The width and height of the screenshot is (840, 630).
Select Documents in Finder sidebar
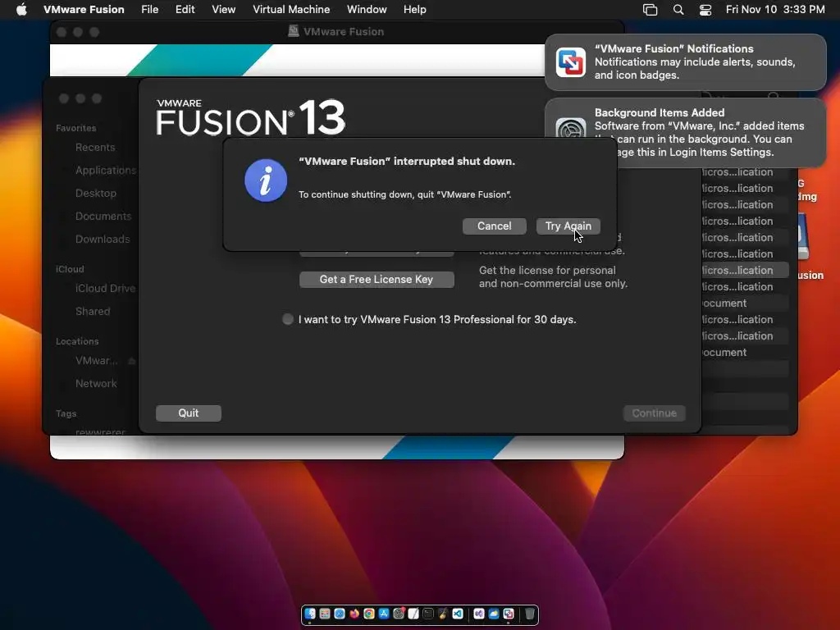(x=103, y=217)
